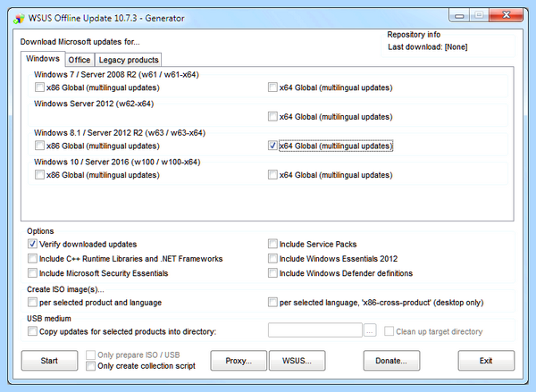Select the Windows tab
Screen dimensions: 536x392
click(43, 58)
